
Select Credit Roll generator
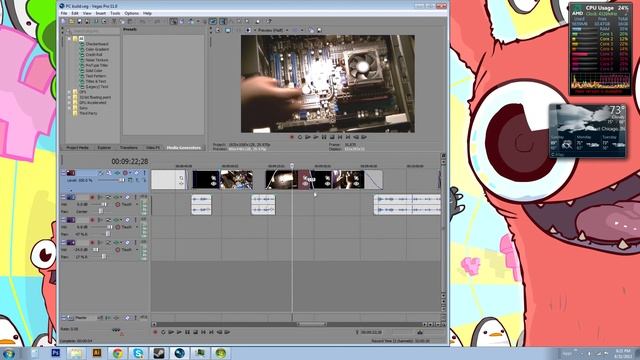pos(93,55)
